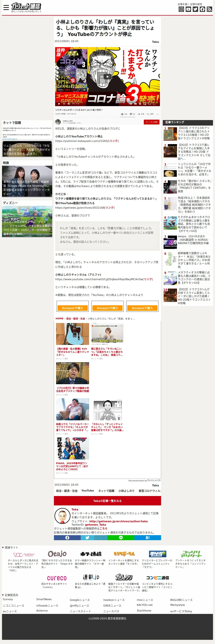Go to HOME in the breadcrumb
The width and height of the screenshot is (215, 644).
click(60, 318)
